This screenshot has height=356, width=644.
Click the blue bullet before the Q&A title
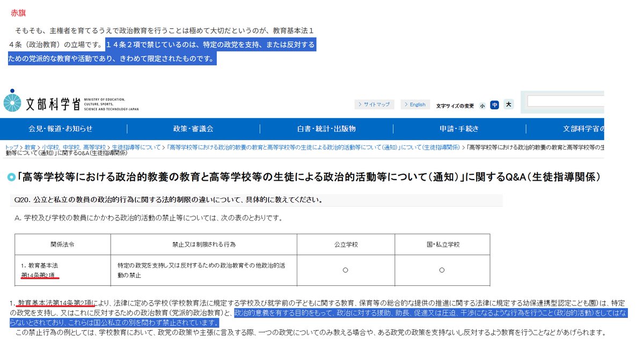tap(11, 176)
